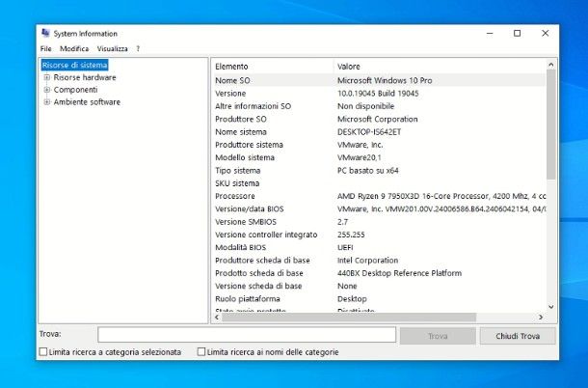
Task: Select the Modello sistema row
Action: tap(379, 157)
